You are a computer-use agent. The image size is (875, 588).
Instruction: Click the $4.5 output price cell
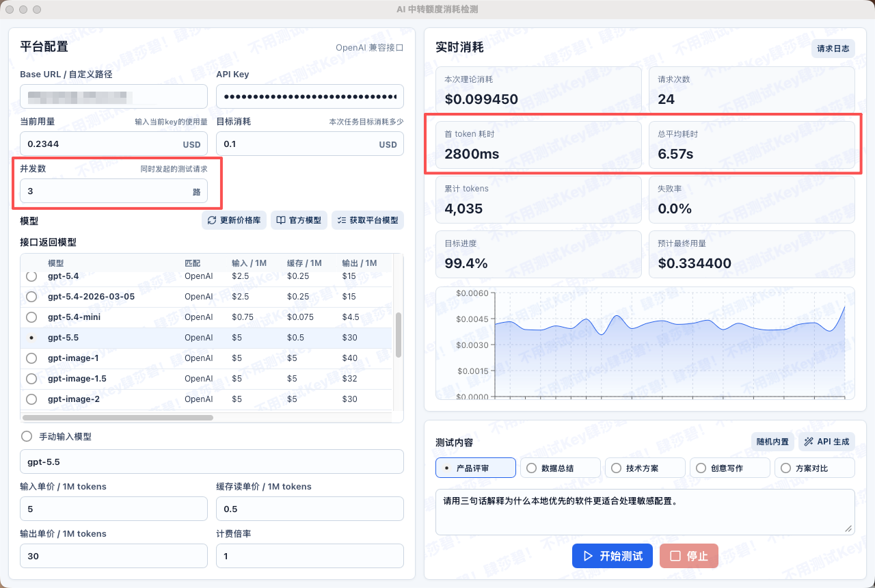coord(351,317)
